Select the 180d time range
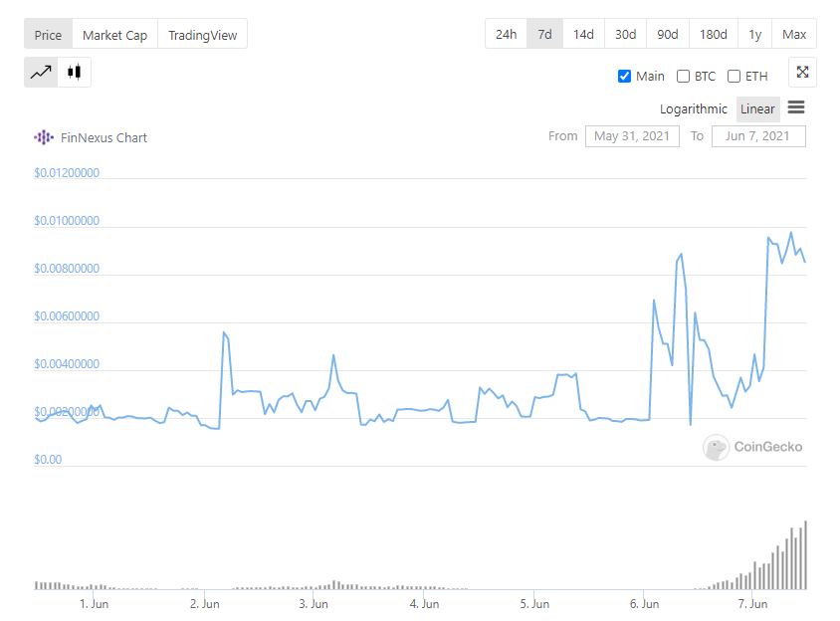840x621 pixels. click(713, 34)
